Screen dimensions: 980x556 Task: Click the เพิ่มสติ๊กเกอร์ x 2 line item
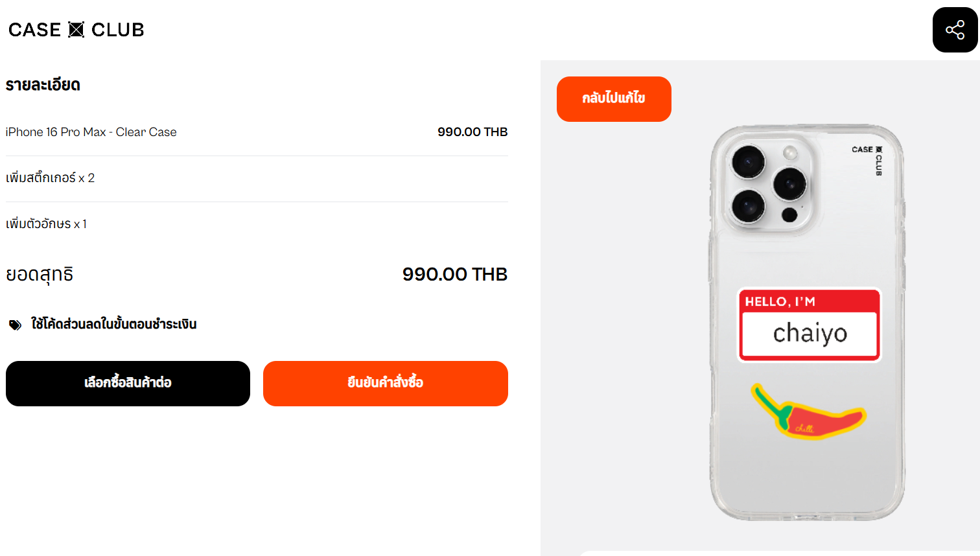257,178
